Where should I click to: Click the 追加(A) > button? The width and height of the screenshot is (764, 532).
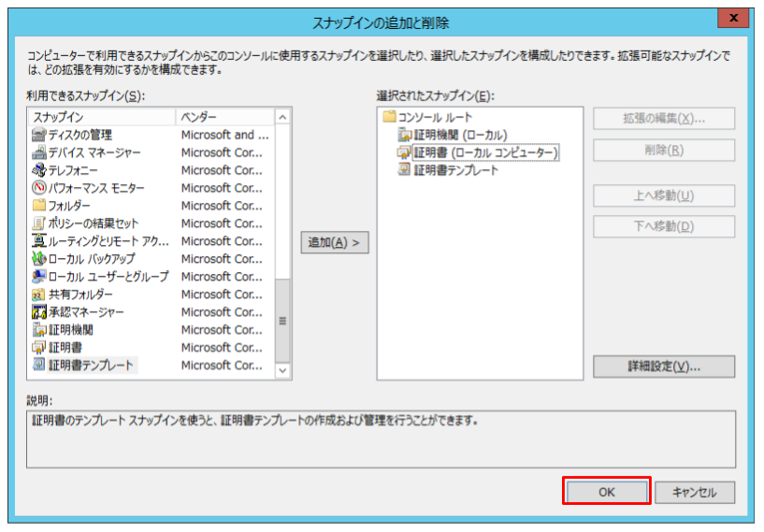tap(335, 242)
